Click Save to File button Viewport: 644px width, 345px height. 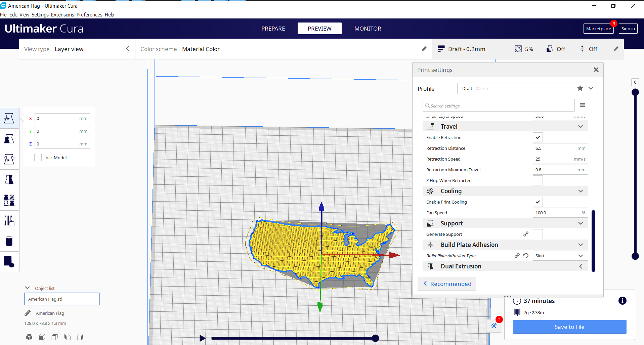click(x=569, y=327)
